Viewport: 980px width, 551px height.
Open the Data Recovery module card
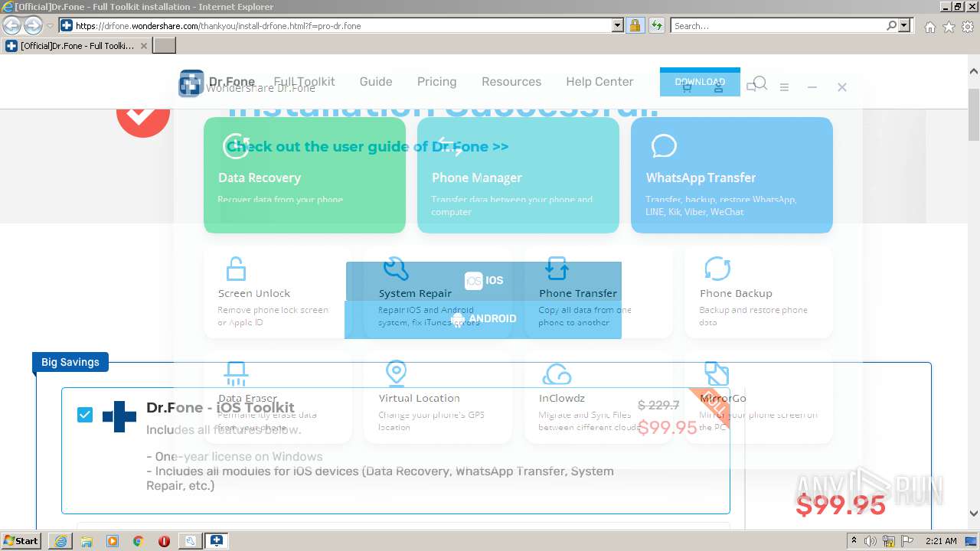click(305, 175)
